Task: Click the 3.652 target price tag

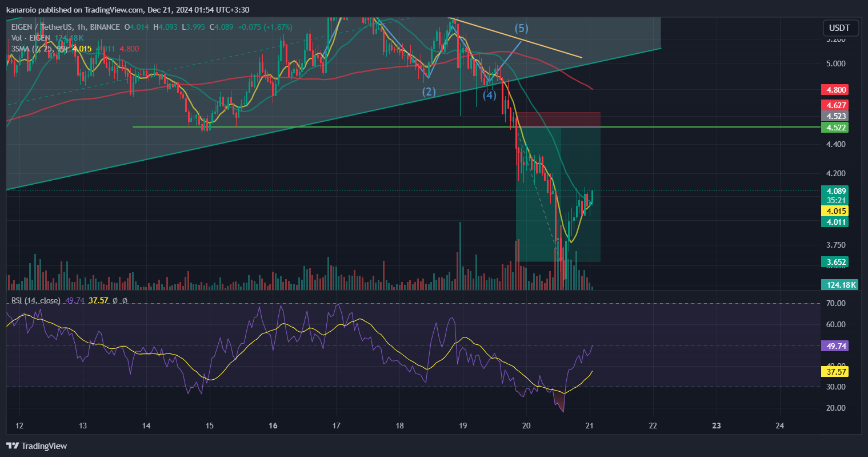Action: coord(834,262)
